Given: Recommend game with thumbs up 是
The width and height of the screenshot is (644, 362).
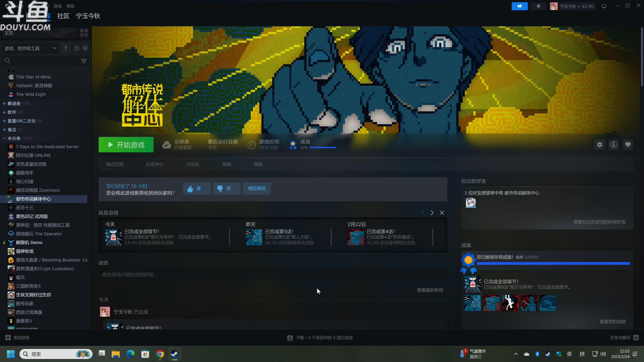Looking at the screenshot, I should [x=197, y=188].
